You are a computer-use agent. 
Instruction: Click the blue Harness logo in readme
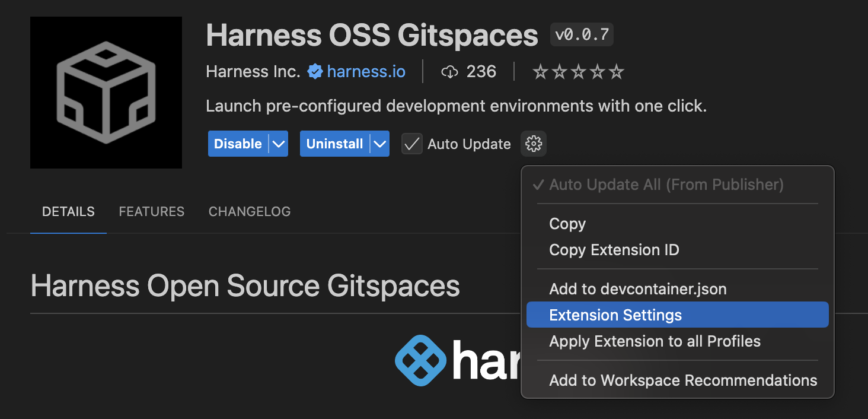pos(420,361)
